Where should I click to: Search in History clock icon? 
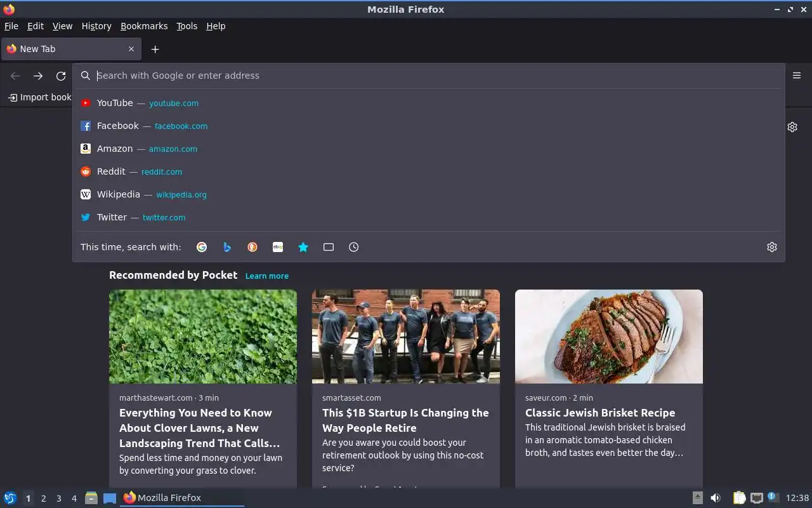[x=354, y=247]
